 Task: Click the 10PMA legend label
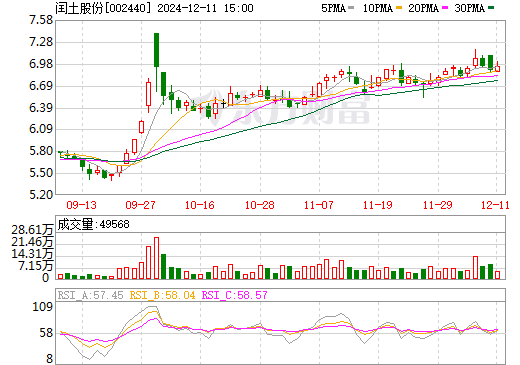[x=377, y=8]
